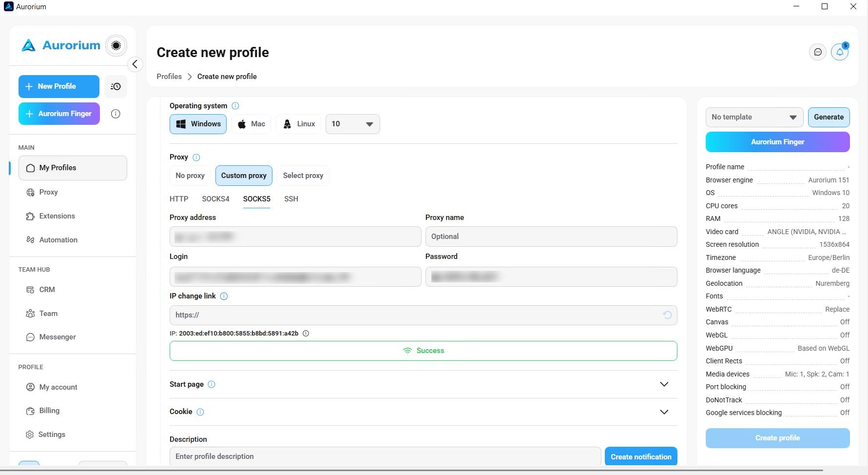Choose the Custom proxy option
This screenshot has width=868, height=475.
click(x=244, y=176)
